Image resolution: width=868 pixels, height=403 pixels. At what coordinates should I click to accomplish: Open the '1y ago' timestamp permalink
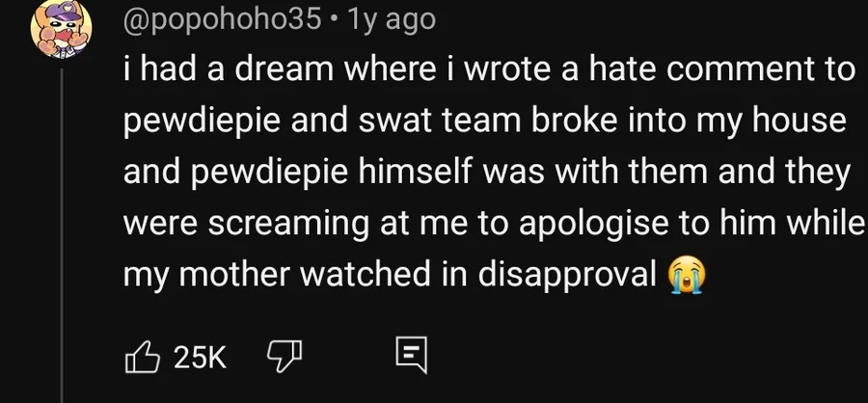[391, 19]
